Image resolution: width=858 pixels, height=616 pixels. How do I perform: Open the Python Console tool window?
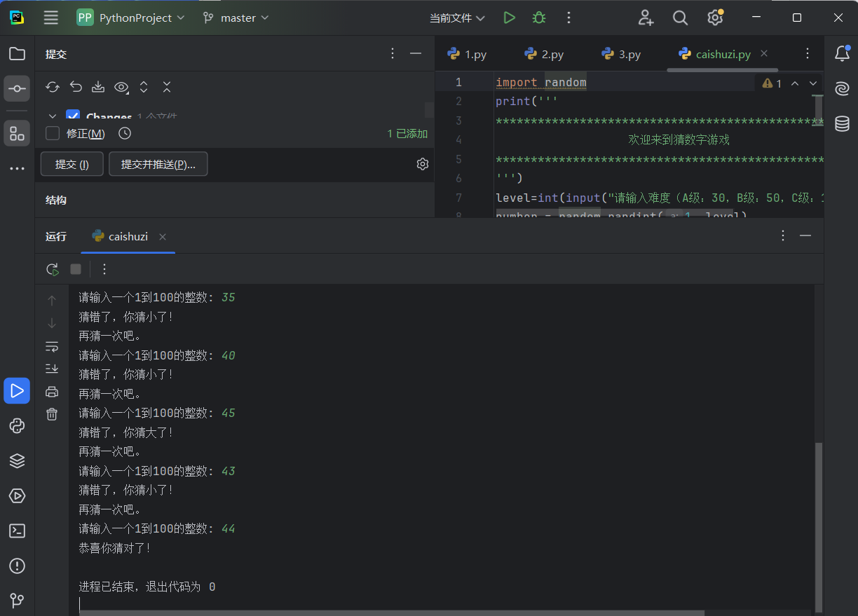pyautogui.click(x=17, y=425)
